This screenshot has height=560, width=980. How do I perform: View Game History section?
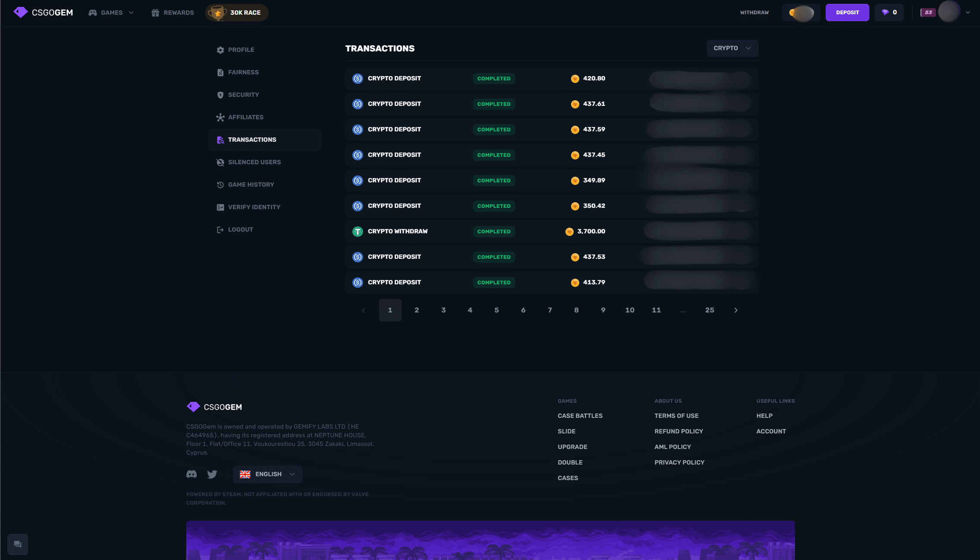[x=265, y=185]
